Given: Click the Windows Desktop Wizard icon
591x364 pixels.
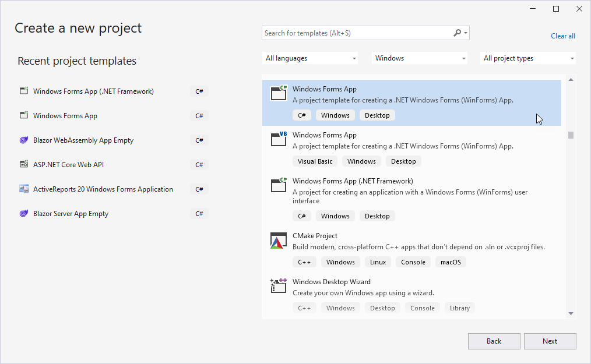Looking at the screenshot, I should [x=279, y=286].
